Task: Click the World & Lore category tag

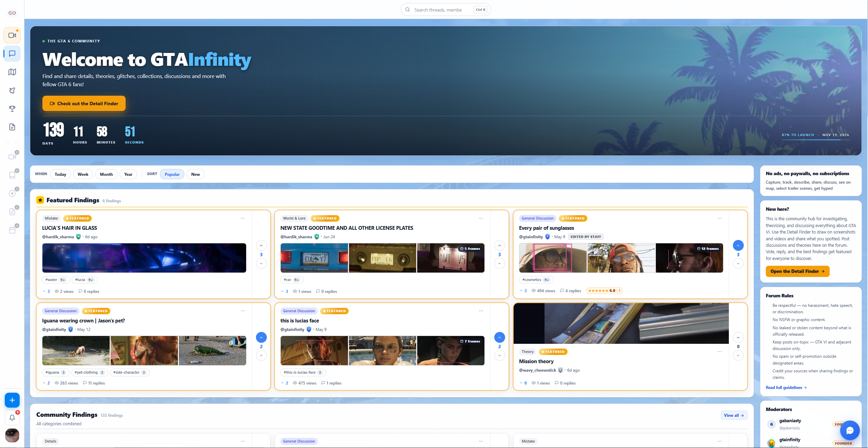Action: point(294,218)
